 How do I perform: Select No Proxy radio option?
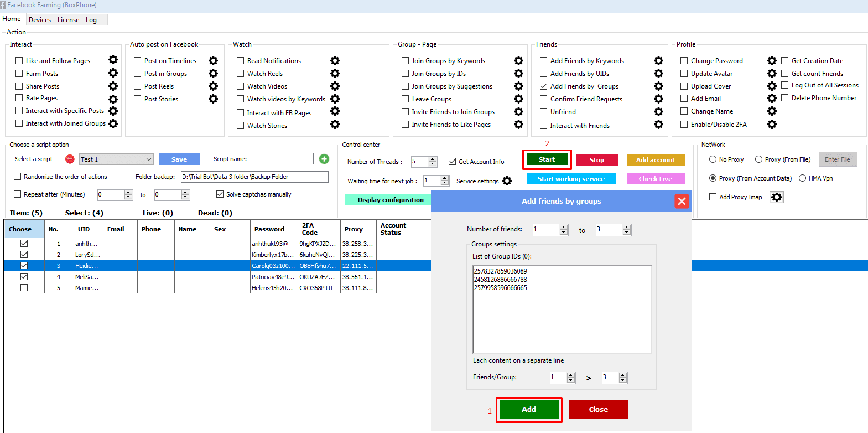[713, 159]
